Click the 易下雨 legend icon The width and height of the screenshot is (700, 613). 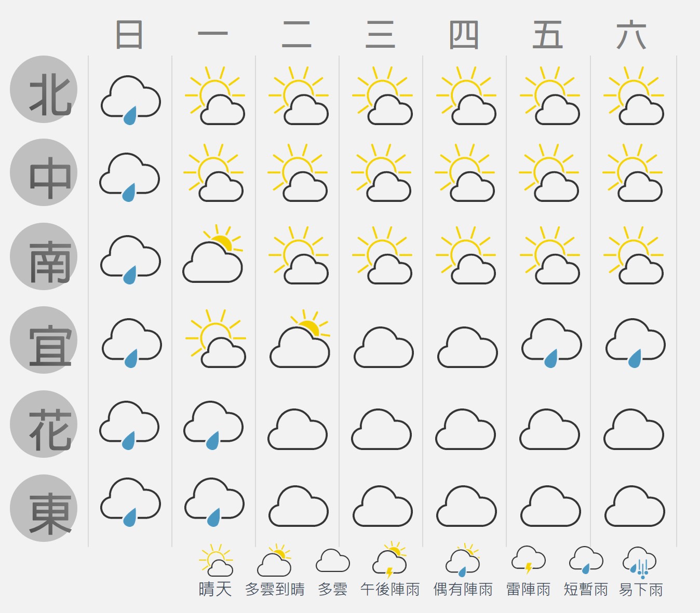[640, 563]
